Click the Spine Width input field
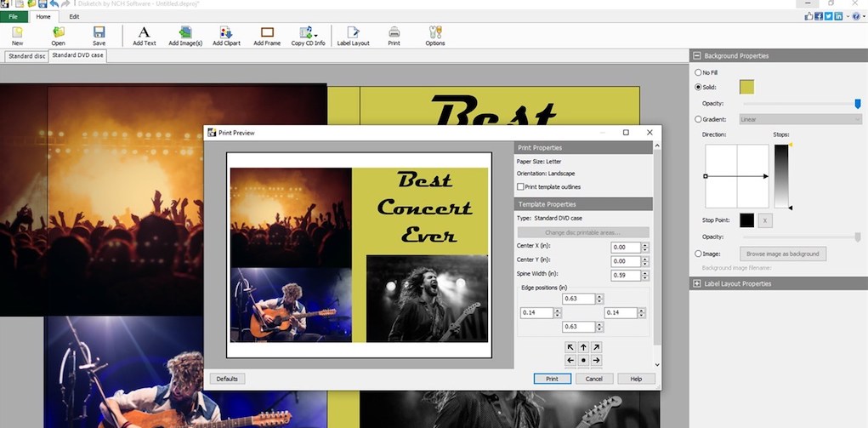 click(625, 275)
